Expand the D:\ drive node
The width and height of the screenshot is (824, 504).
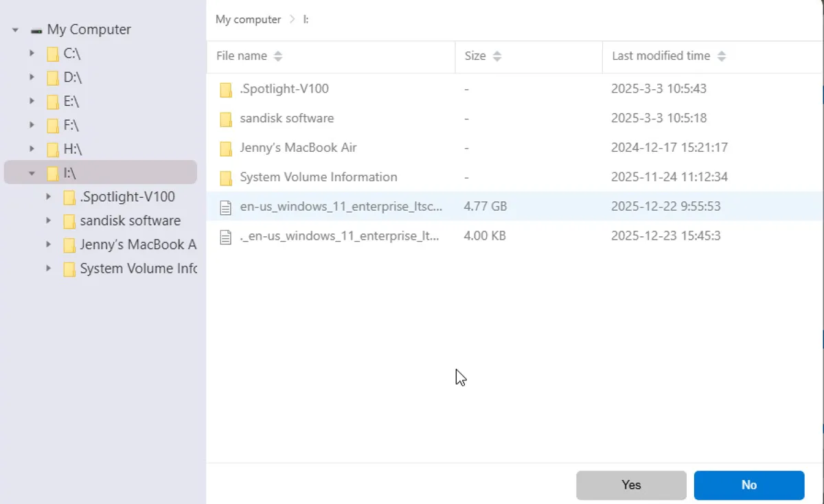(31, 77)
